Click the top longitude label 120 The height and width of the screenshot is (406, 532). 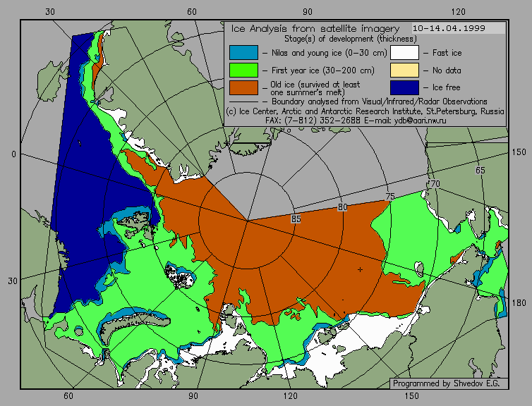click(x=459, y=12)
